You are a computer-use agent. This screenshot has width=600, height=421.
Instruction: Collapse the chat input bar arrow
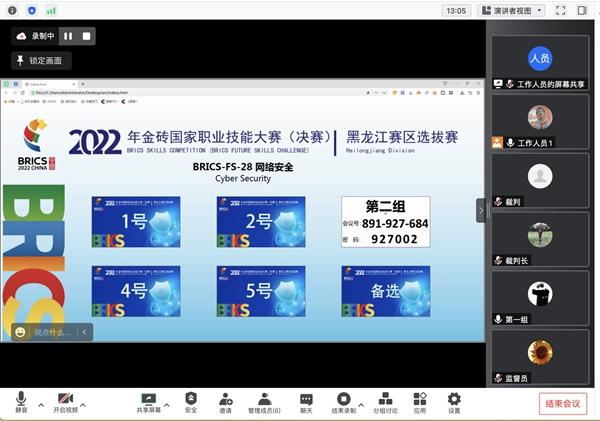tap(85, 332)
